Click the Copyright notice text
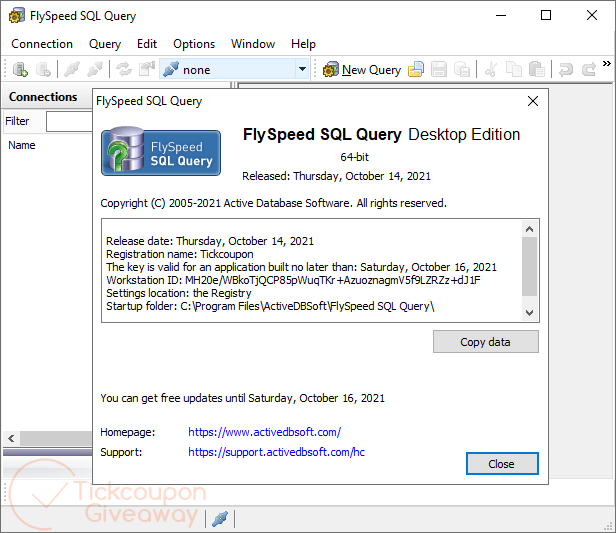The width and height of the screenshot is (616, 533). pyautogui.click(x=273, y=203)
